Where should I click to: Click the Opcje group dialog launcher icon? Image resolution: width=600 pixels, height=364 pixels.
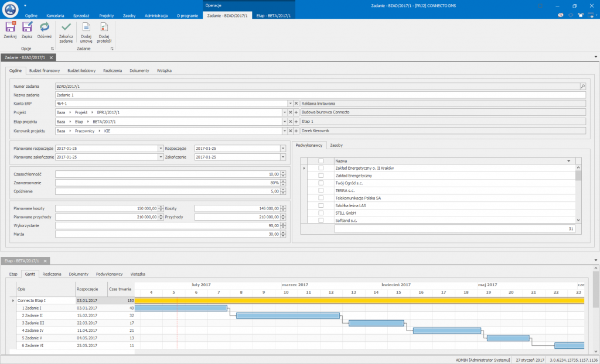pos(52,49)
